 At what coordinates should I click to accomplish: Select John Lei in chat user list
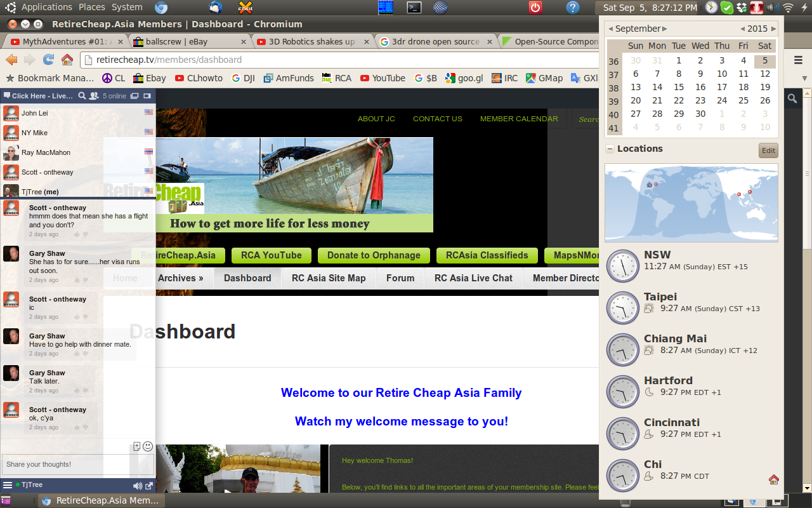(x=78, y=113)
